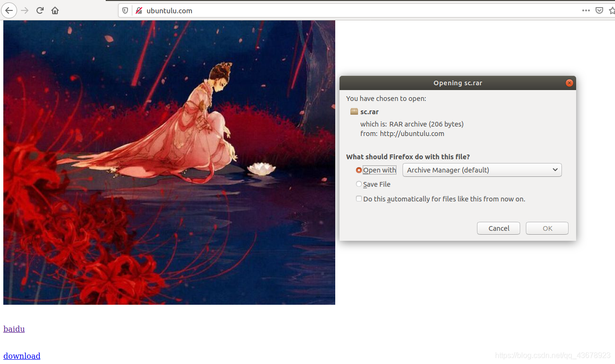Close the Opening sc.rar dialog
The width and height of the screenshot is (615, 364).
coord(569,83)
